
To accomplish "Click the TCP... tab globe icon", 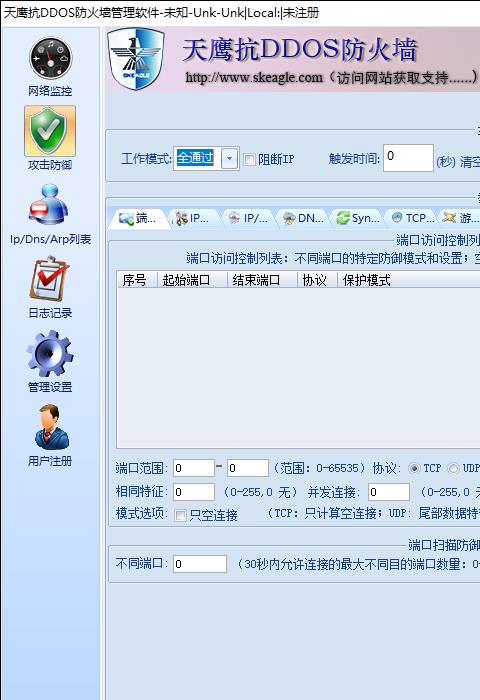I will pyautogui.click(x=397, y=218).
